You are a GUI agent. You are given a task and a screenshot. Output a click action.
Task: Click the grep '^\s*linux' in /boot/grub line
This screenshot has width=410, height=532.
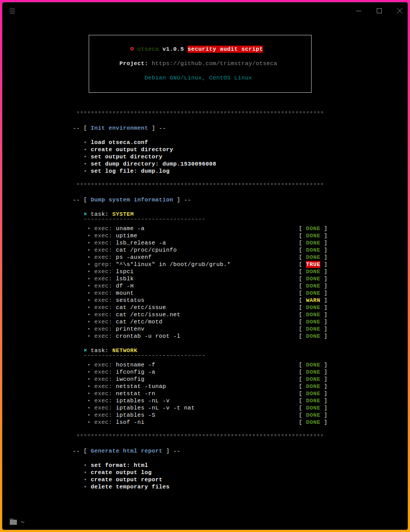coord(162,264)
